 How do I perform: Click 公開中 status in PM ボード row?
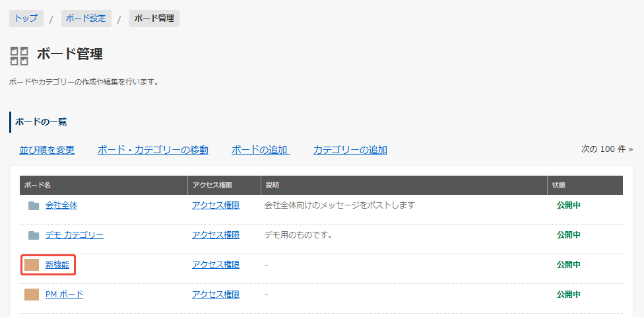tap(568, 295)
